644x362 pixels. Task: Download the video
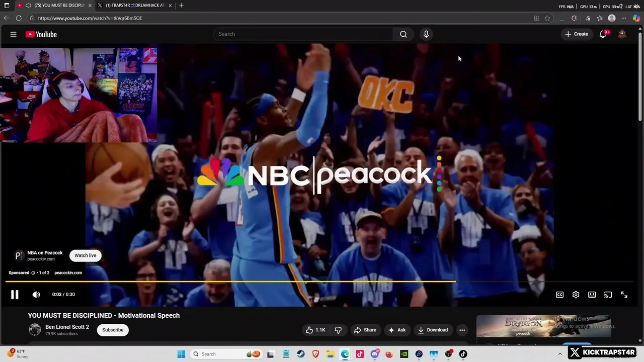point(433,330)
